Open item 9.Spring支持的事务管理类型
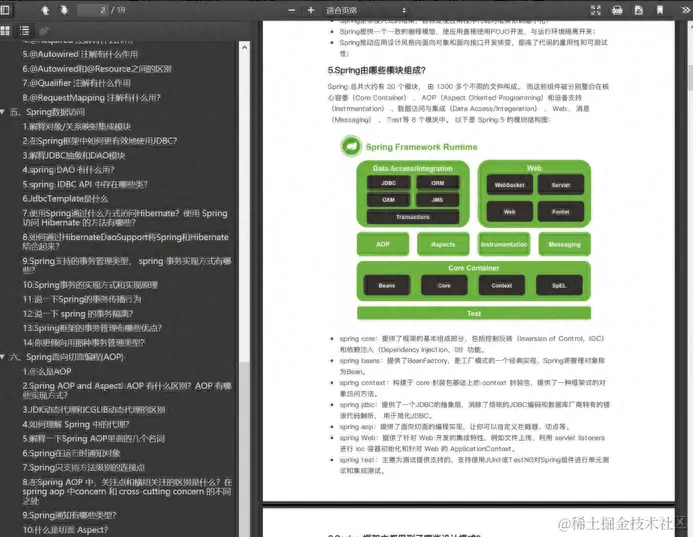The image size is (693, 537). click(127, 265)
